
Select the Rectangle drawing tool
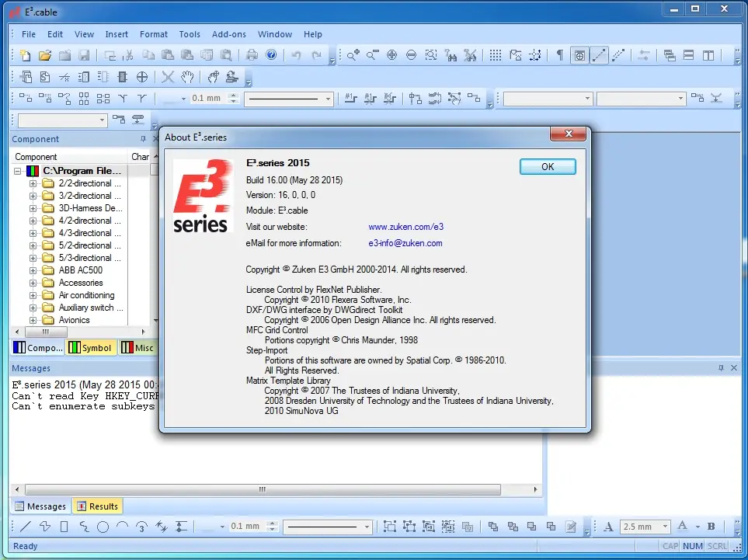pos(64,526)
